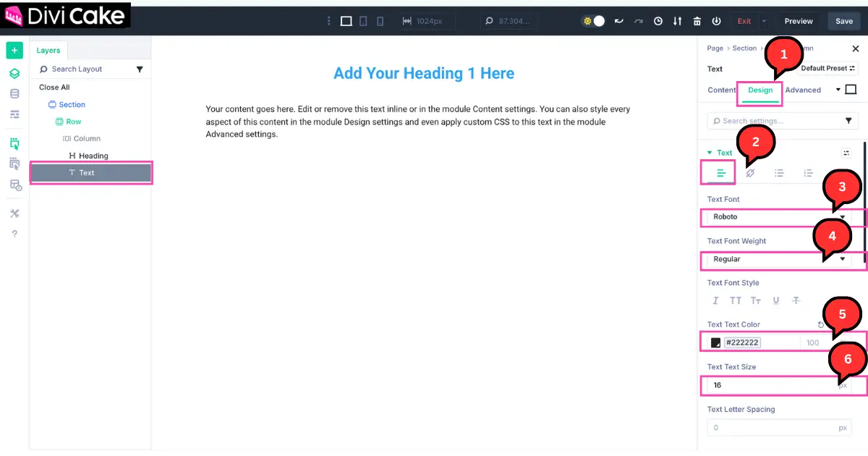Screen dimensions: 868x456
Task: Open the settings filter funnel icon
Action: [x=848, y=121]
